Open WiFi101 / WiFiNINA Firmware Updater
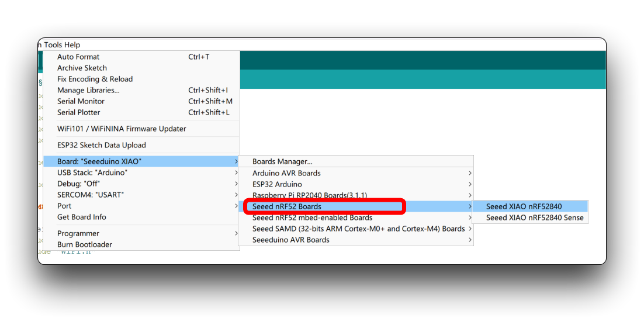The width and height of the screenshot is (644, 321). [141, 129]
